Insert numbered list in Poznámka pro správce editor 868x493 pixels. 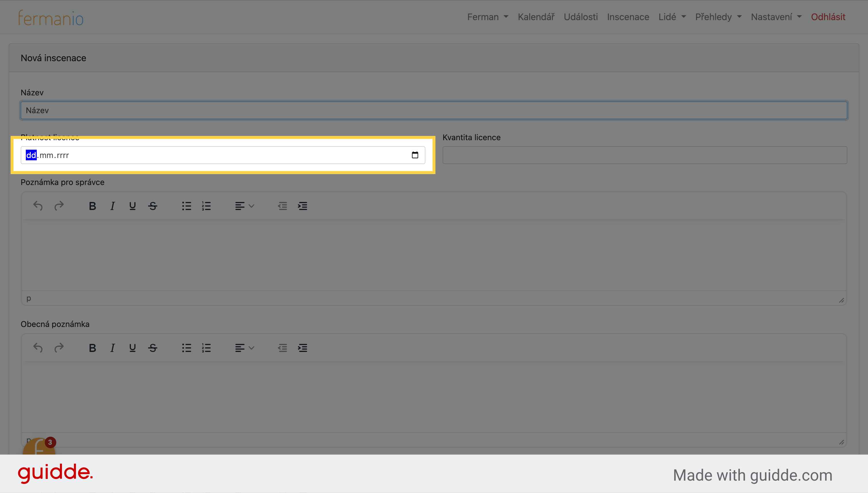pyautogui.click(x=206, y=206)
